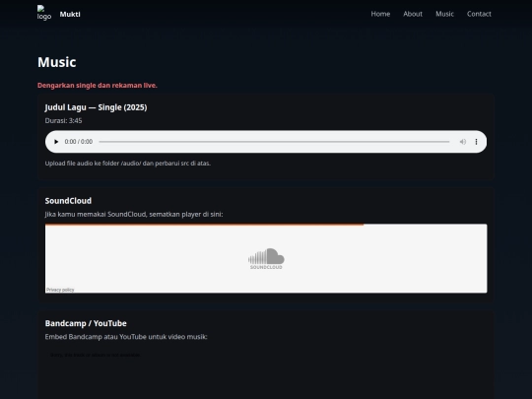Open the audio player more options menu

tap(476, 142)
